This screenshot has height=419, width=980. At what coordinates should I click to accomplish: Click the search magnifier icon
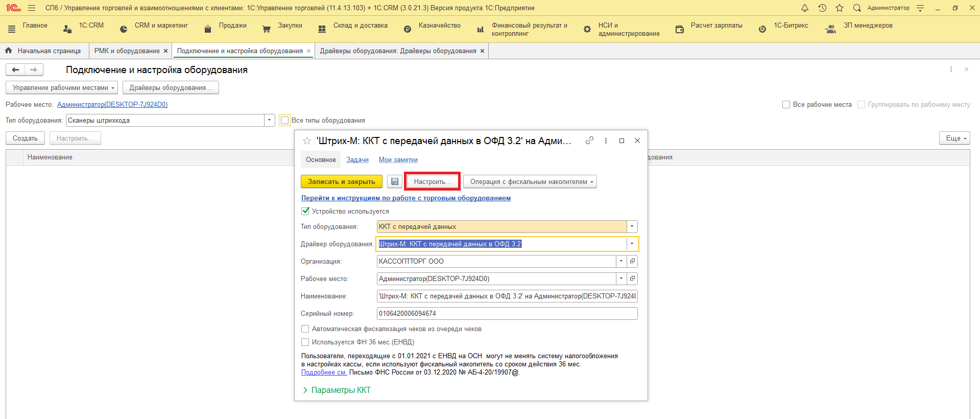point(857,8)
